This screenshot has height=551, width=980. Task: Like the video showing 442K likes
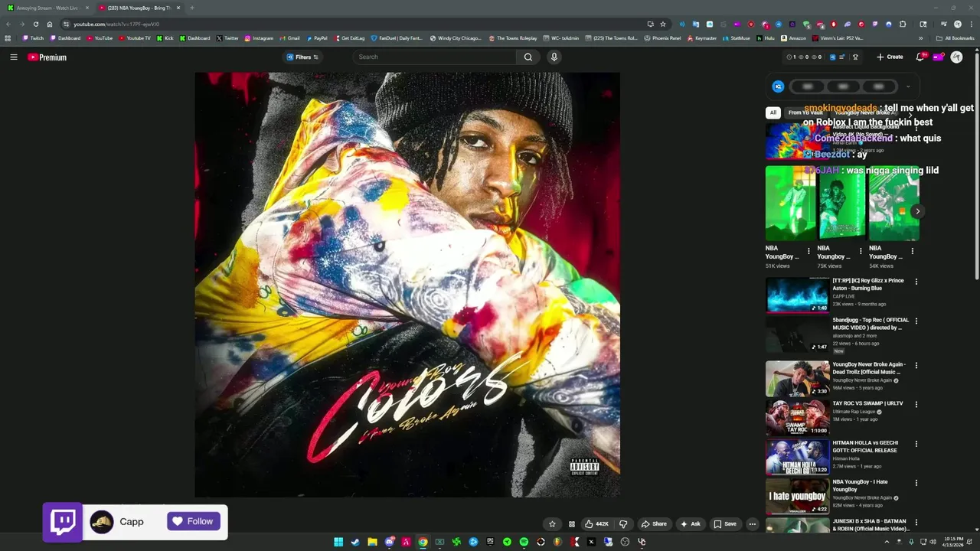pos(596,524)
